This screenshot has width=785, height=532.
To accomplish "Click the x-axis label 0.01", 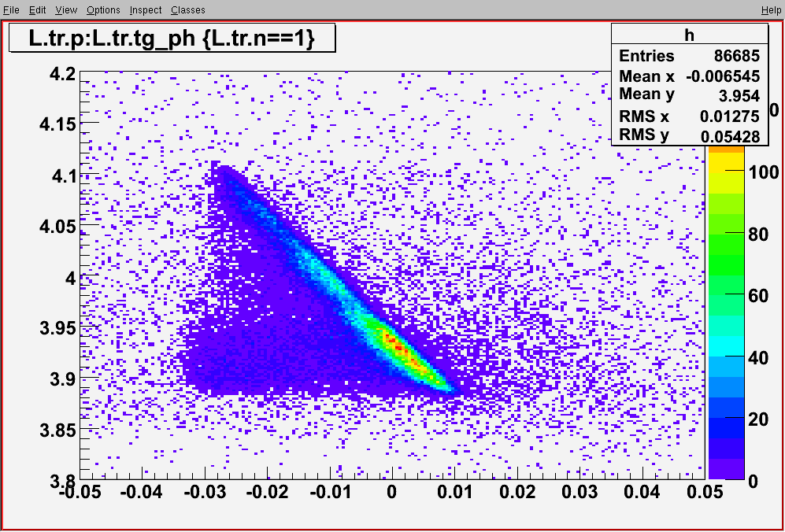I will click(x=456, y=493).
